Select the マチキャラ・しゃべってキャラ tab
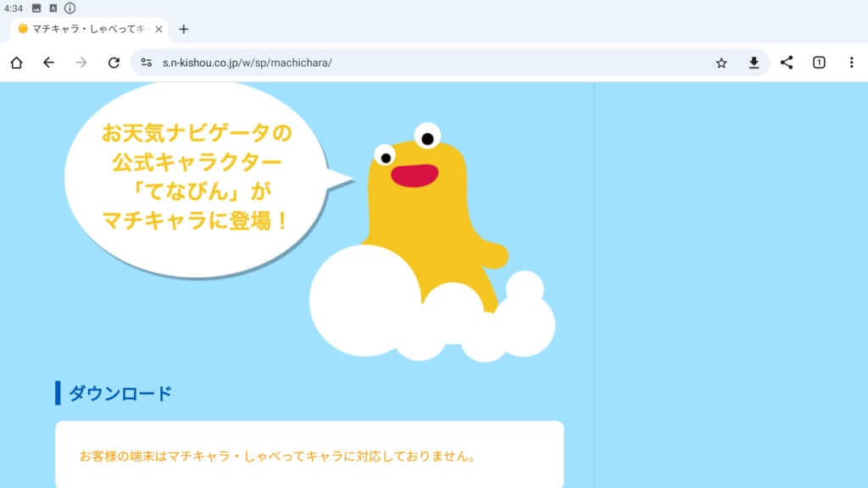The height and width of the screenshot is (488, 868). [85, 29]
